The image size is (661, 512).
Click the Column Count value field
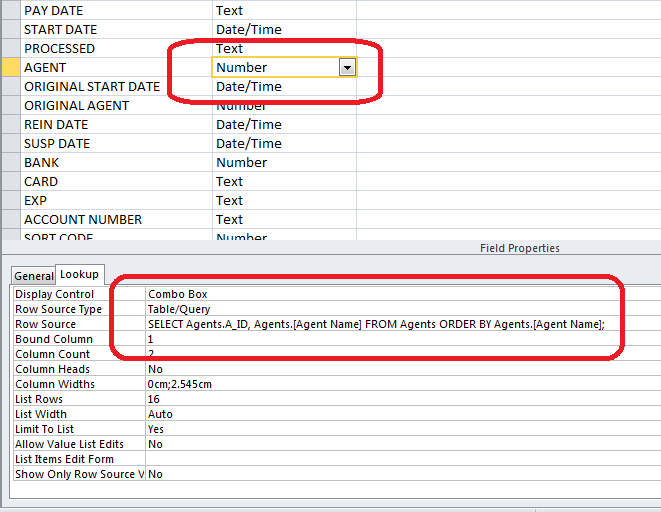403,354
